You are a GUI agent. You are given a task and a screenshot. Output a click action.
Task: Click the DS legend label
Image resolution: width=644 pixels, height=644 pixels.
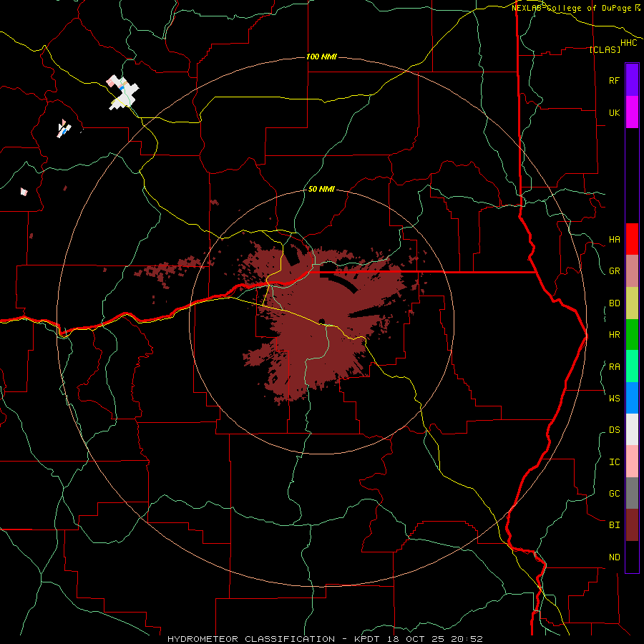(x=614, y=430)
